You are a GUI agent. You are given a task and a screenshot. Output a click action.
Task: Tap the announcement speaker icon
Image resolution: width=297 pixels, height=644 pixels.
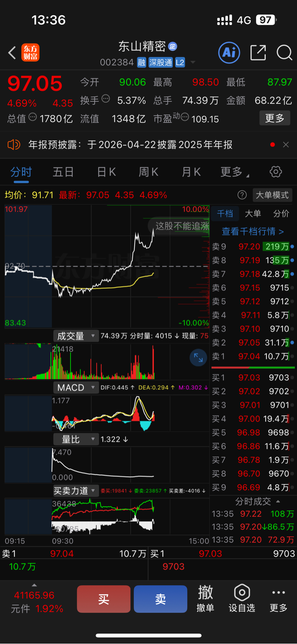(14, 145)
